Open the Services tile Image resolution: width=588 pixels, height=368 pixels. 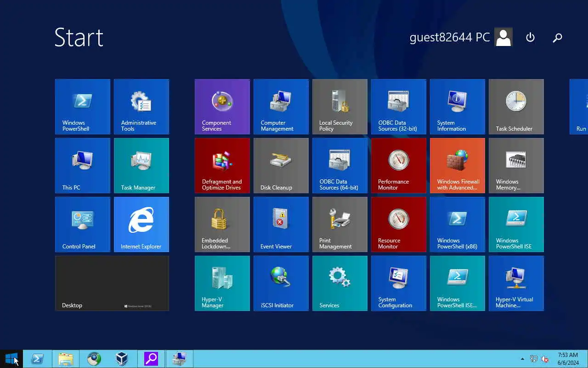(x=340, y=283)
